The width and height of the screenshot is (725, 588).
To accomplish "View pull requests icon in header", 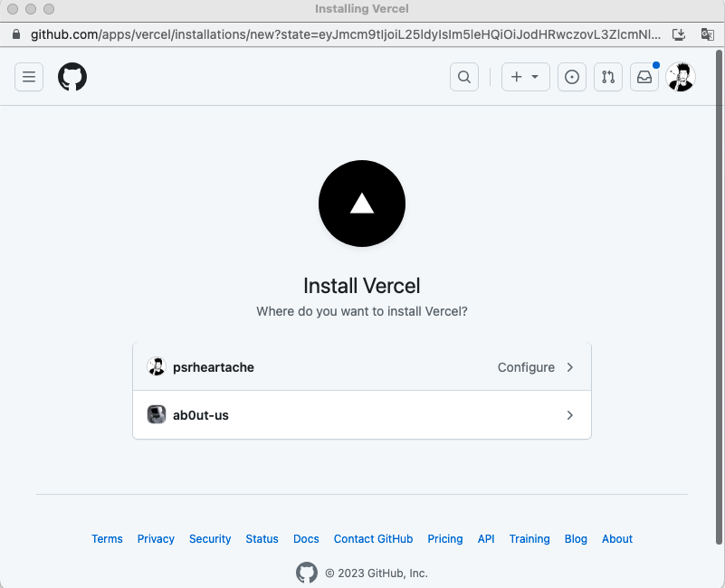I will (608, 77).
